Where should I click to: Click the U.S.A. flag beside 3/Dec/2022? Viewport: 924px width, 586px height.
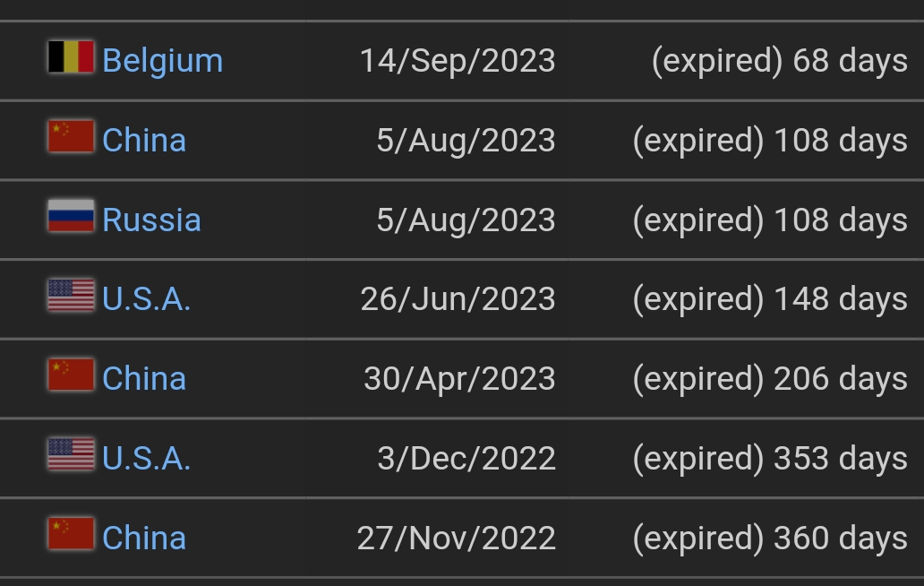(71, 454)
